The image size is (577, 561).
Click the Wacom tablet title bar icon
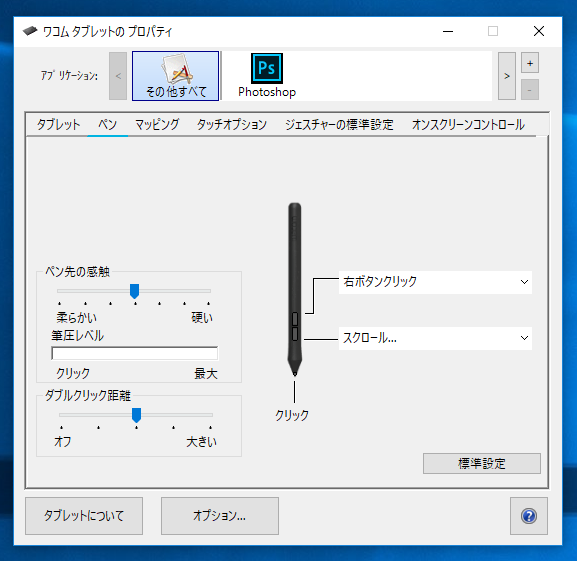[x=30, y=31]
